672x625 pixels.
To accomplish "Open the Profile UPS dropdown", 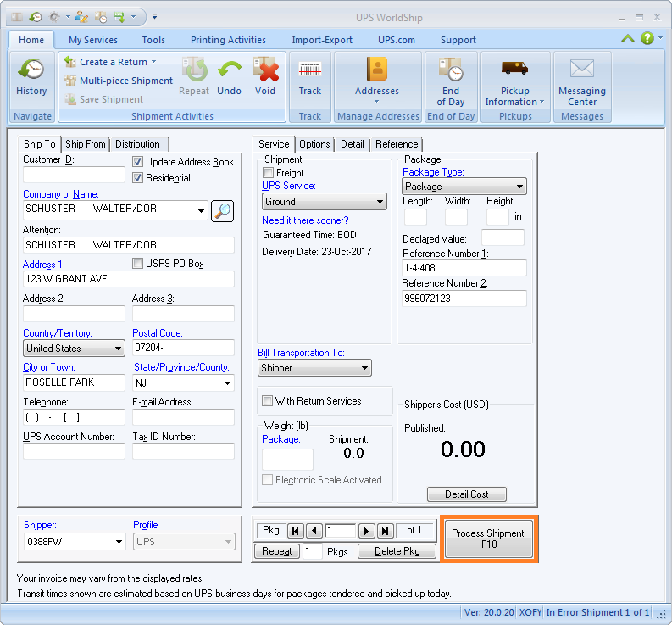I will coord(184,542).
